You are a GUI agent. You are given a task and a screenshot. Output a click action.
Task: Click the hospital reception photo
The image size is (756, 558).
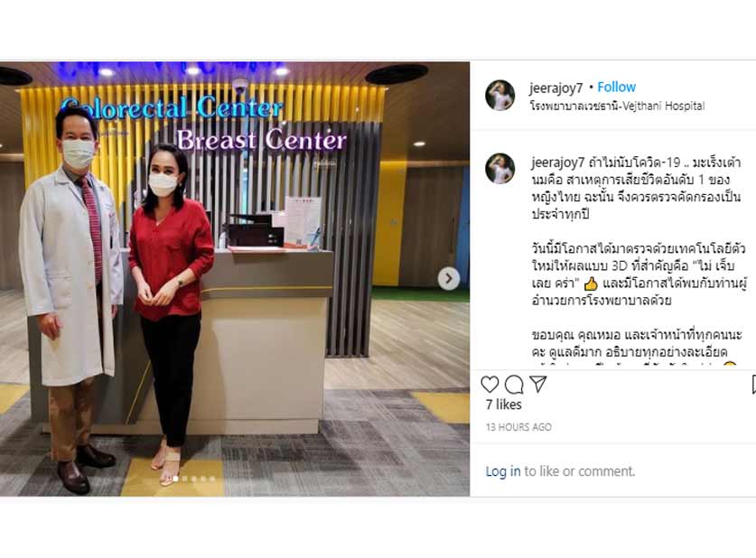235,278
